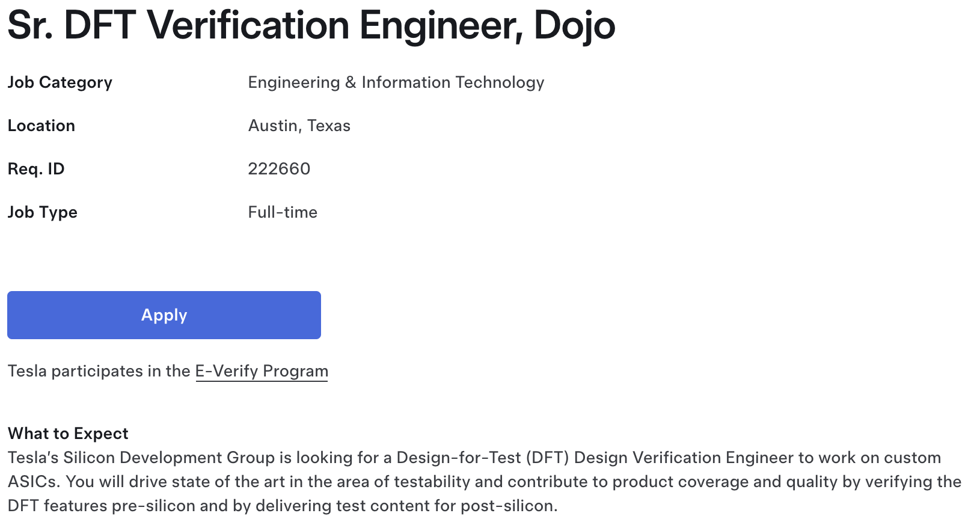Select the Job Category label
This screenshot has width=980, height=522.
click(x=60, y=82)
